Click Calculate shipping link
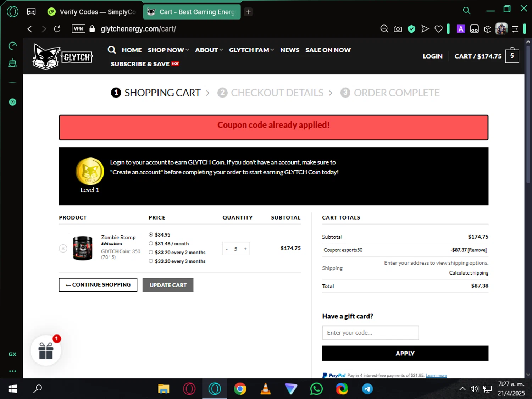The width and height of the screenshot is (532, 399). pos(469,273)
